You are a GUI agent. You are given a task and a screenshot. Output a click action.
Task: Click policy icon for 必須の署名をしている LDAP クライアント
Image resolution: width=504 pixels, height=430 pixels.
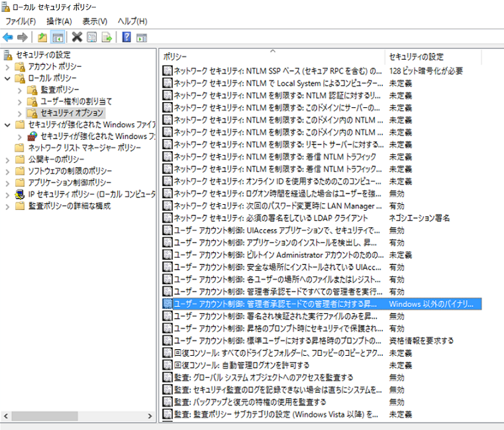[167, 218]
